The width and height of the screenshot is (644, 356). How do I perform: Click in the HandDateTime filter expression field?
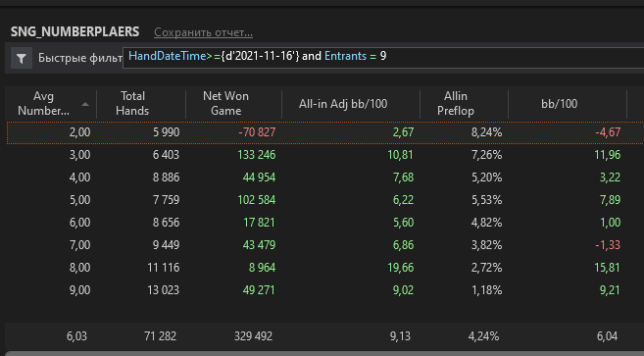point(383,58)
